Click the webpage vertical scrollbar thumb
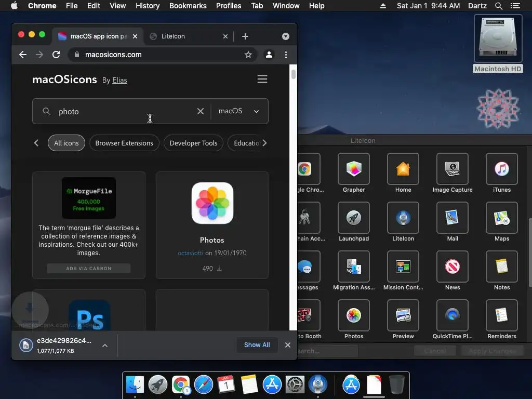This screenshot has height=399, width=532. tap(294, 73)
